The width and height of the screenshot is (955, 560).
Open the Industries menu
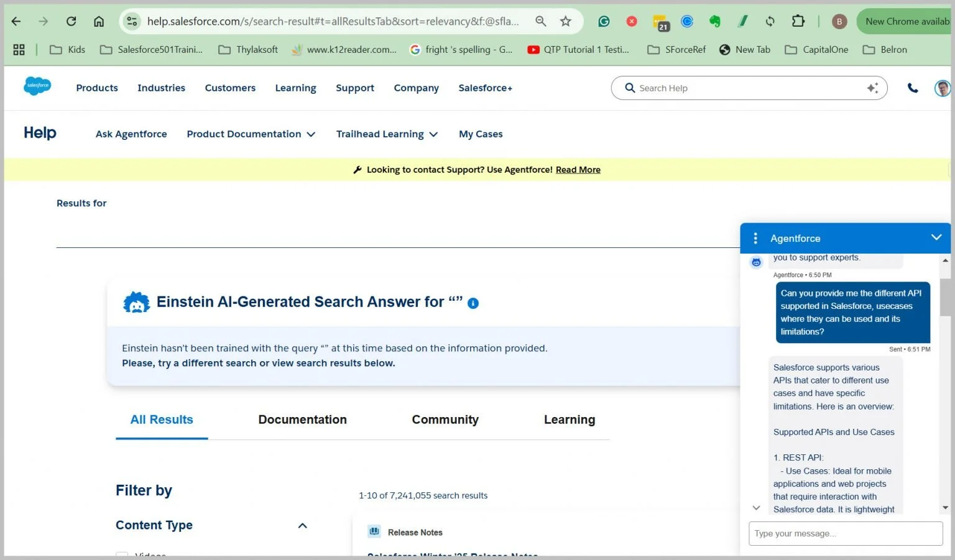(161, 88)
